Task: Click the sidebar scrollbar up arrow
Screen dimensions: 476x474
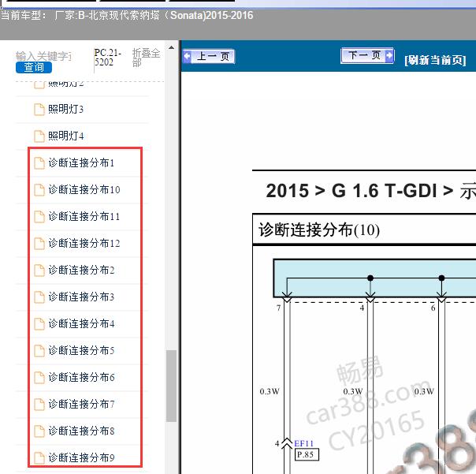Action: pyautogui.click(x=171, y=47)
